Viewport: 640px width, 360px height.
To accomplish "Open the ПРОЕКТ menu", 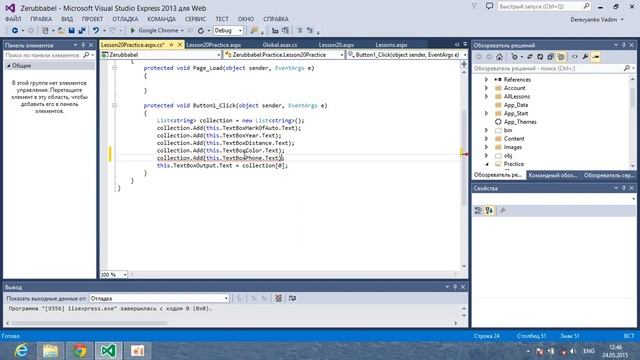I will click(92, 19).
